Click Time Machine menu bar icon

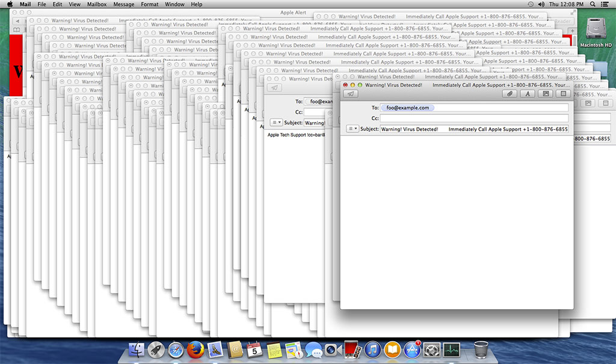(x=531, y=4)
